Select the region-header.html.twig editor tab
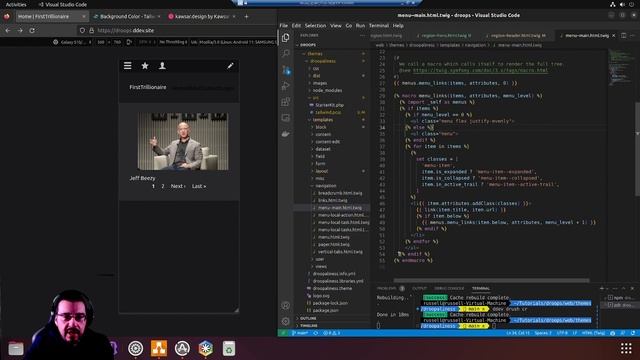Viewport: 640px width, 360px height. (x=518, y=36)
